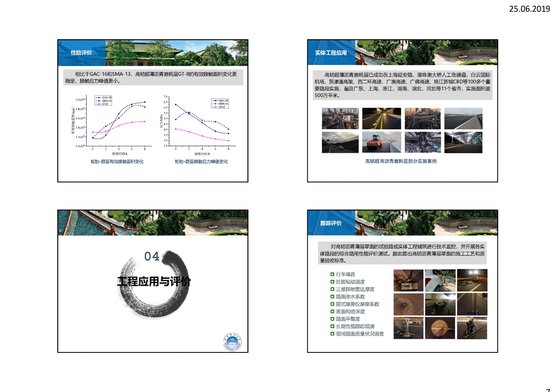Click the 25.06.2019 date in the page header
Screen dimensions: 555x392
529,8
